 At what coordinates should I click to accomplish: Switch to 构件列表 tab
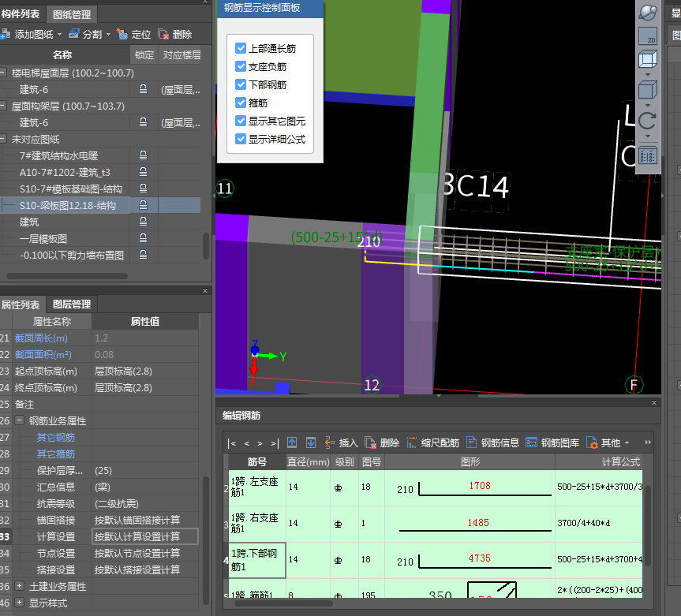pyautogui.click(x=21, y=14)
